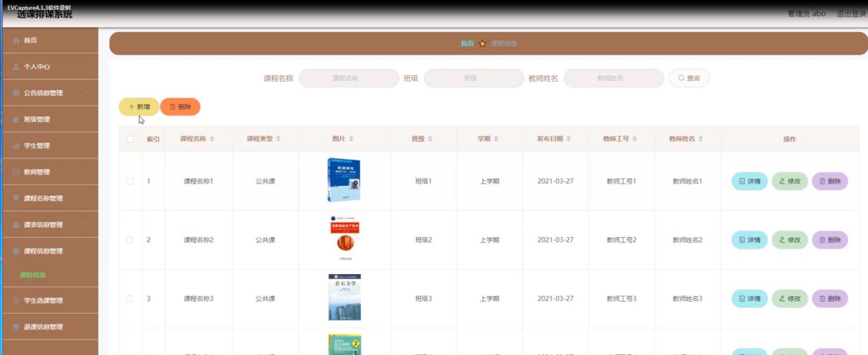Click the icon beside 退课信息管理
This screenshot has width=868, height=355.
16,327
